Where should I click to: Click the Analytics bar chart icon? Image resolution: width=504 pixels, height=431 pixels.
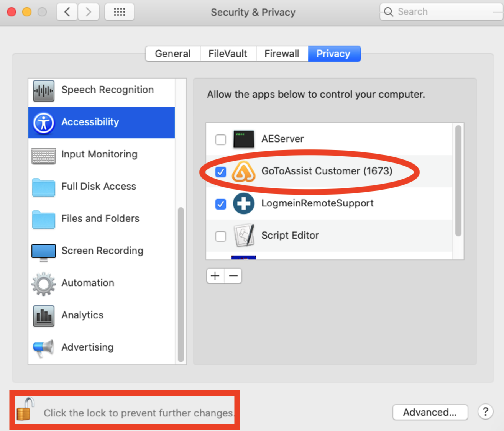click(43, 316)
